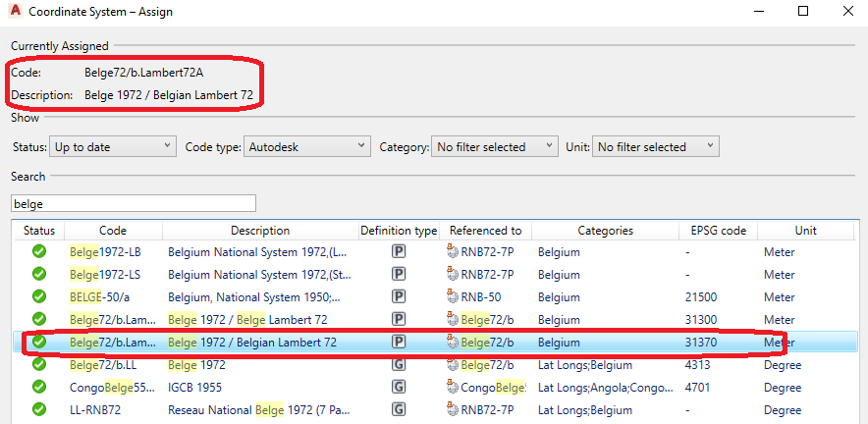The height and width of the screenshot is (424, 868).
Task: Click projected type P icon in Belge1972-LB row
Action: 399,252
